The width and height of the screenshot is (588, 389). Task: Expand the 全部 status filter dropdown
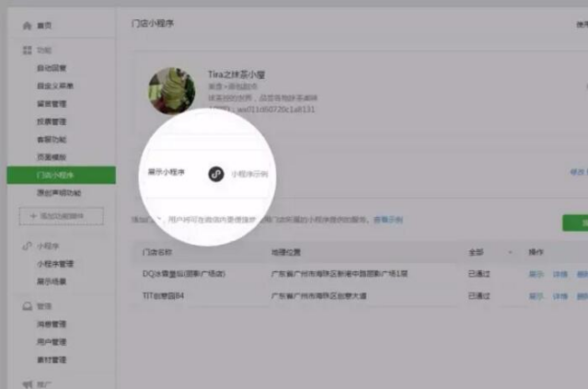click(511, 251)
